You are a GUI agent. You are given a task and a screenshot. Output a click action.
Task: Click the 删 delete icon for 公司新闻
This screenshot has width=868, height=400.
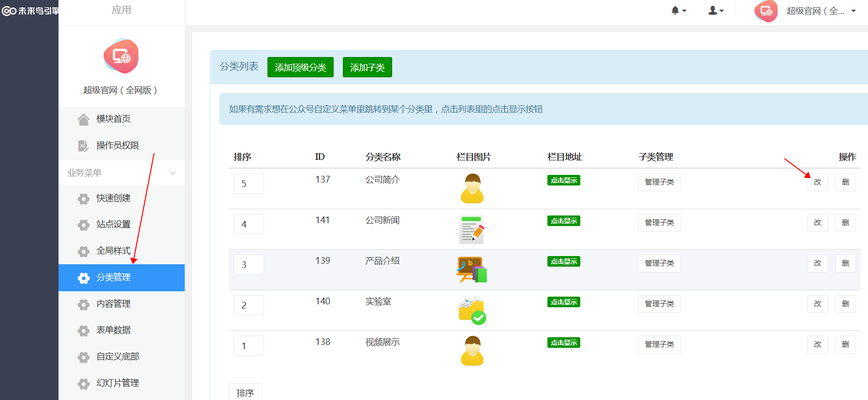pos(845,223)
